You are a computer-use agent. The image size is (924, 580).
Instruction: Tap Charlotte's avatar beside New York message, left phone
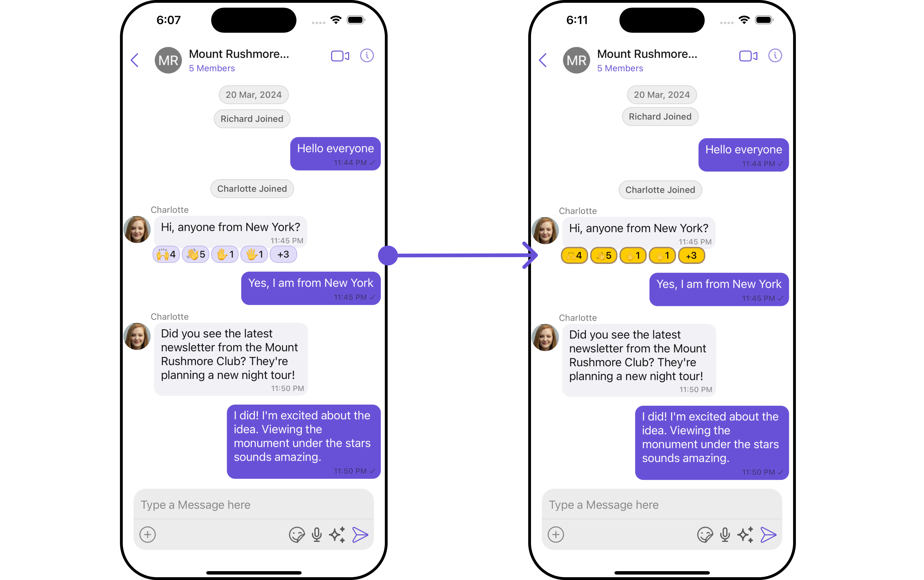pyautogui.click(x=137, y=229)
